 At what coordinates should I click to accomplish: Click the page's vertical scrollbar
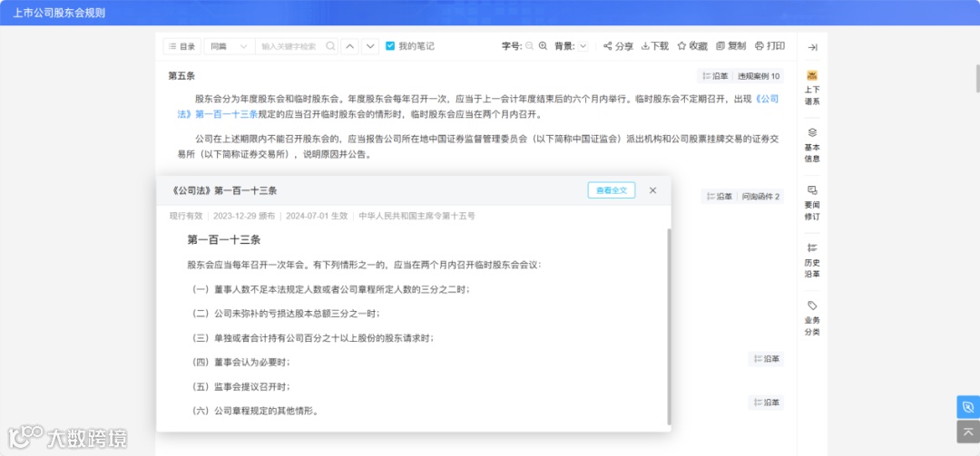977,77
